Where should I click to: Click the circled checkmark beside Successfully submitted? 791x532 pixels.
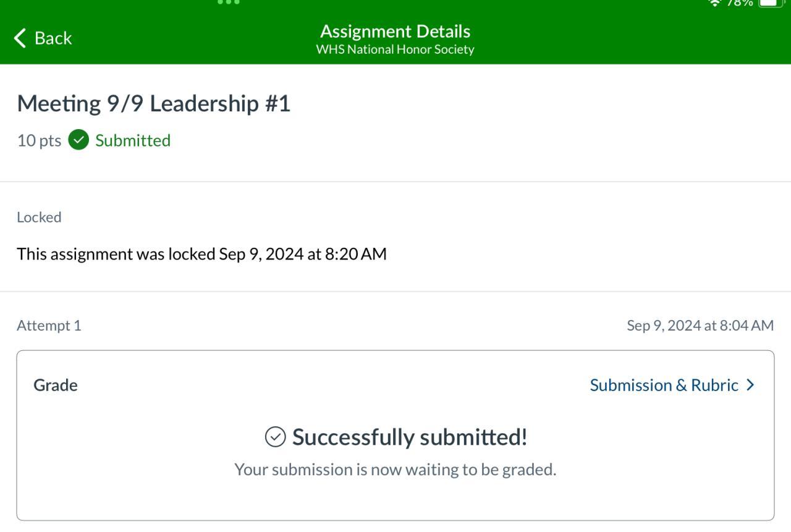(275, 437)
